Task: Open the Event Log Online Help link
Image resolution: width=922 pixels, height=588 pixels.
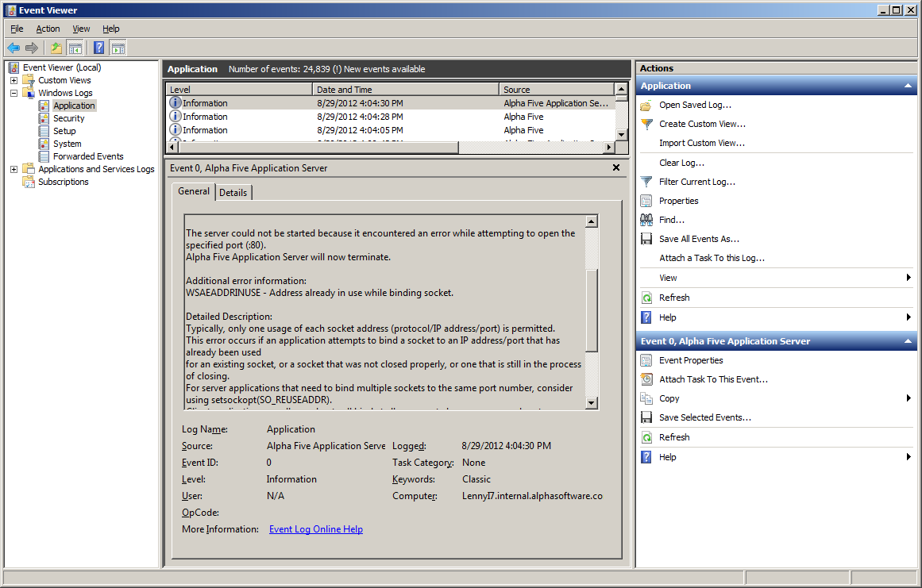Action: (316, 529)
